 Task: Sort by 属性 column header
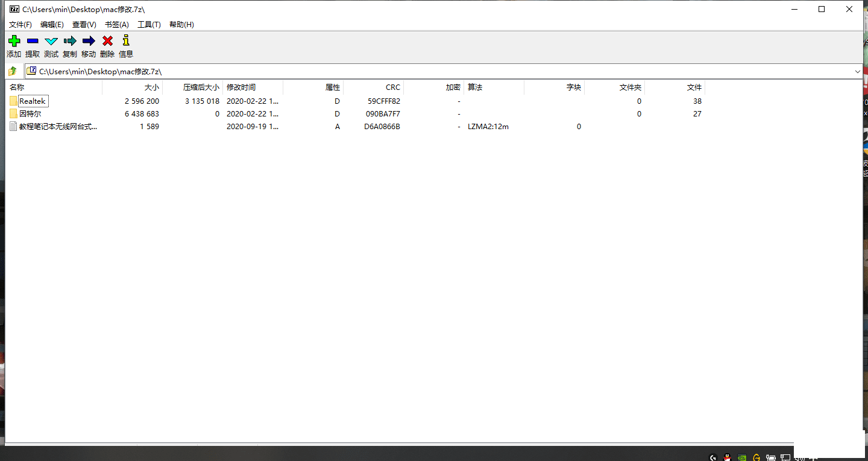pyautogui.click(x=313, y=87)
